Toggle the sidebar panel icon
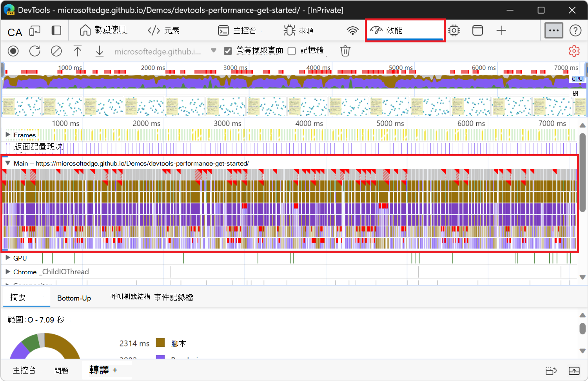 click(x=56, y=31)
